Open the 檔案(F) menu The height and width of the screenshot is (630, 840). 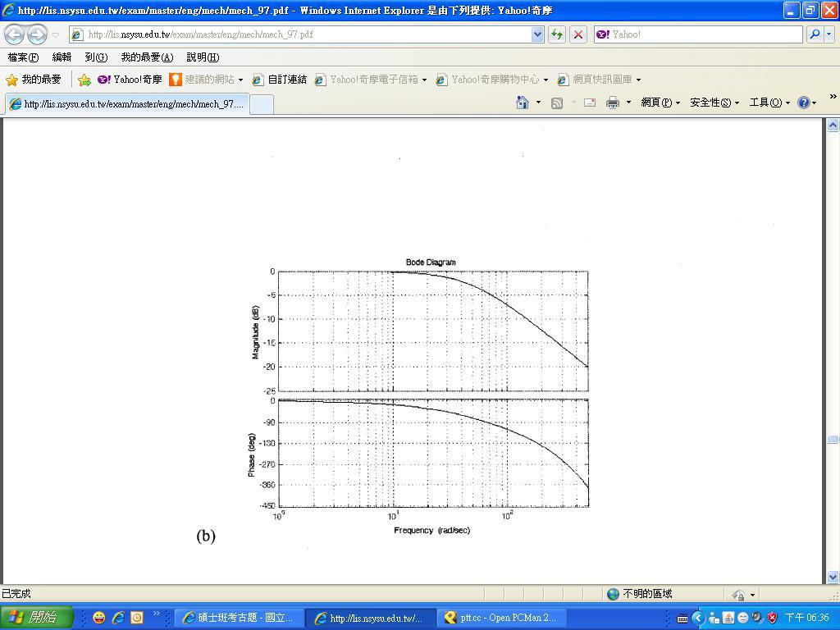[23, 57]
